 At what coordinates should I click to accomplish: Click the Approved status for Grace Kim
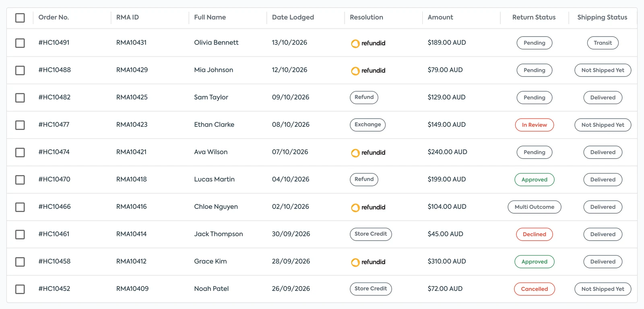534,262
